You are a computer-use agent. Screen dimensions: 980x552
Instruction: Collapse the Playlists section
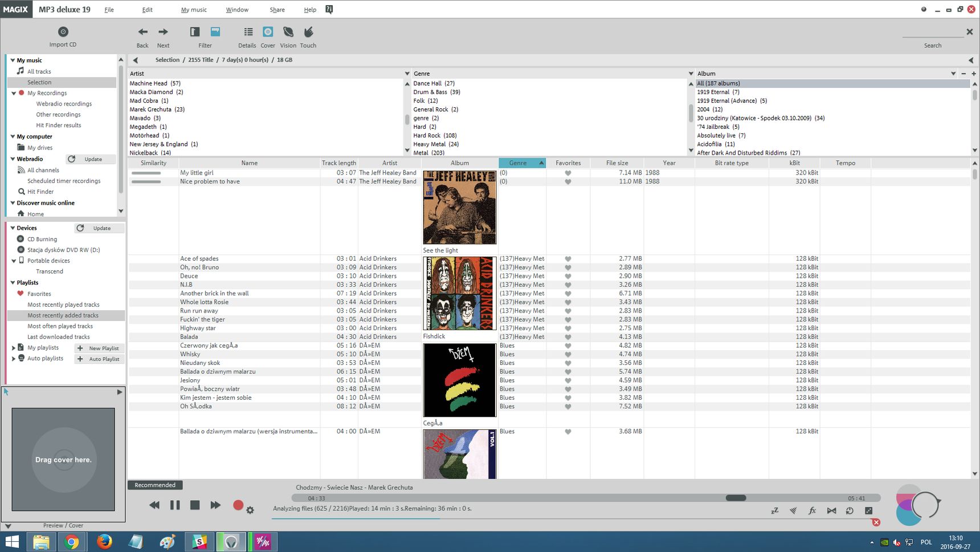click(x=13, y=282)
